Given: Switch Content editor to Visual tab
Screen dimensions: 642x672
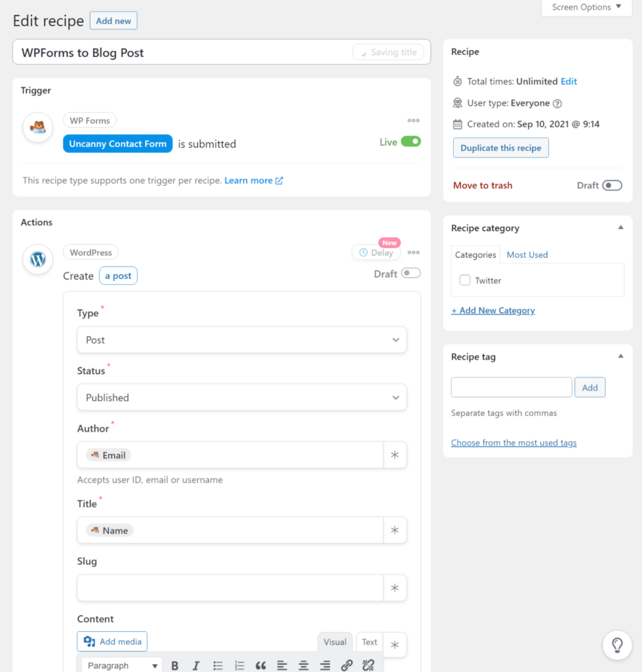Looking at the screenshot, I should [x=335, y=642].
